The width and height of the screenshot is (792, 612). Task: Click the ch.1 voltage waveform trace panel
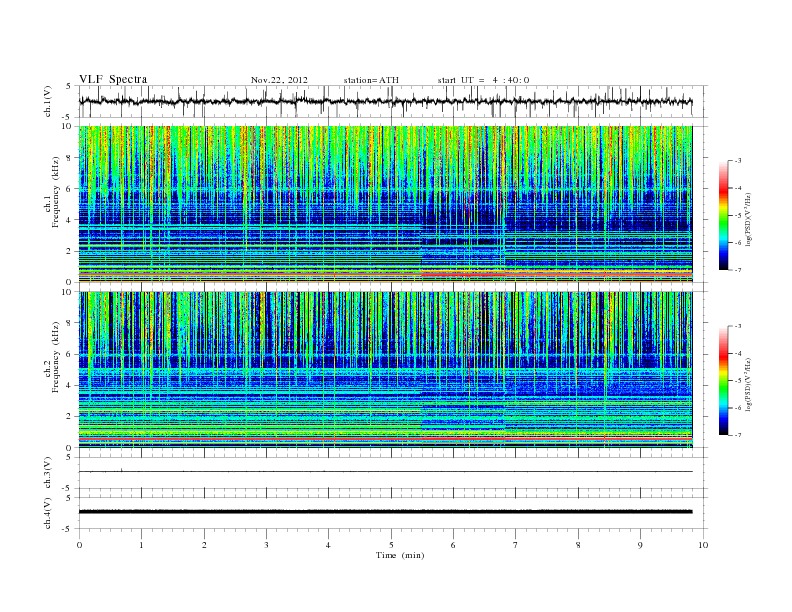392,101
